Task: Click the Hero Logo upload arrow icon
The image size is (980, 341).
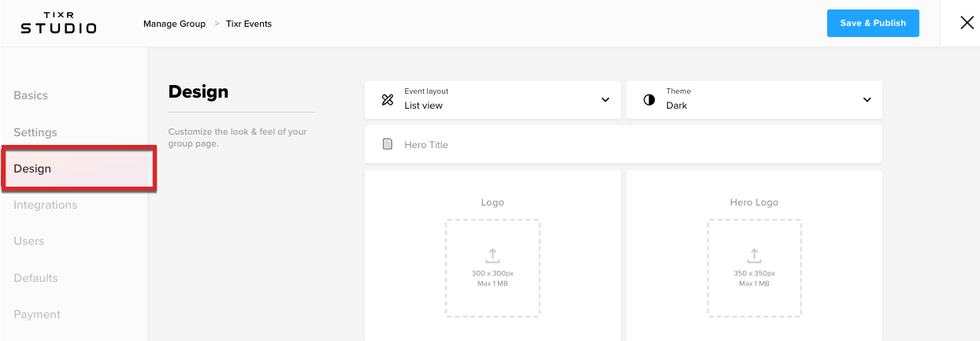Action: point(754,255)
